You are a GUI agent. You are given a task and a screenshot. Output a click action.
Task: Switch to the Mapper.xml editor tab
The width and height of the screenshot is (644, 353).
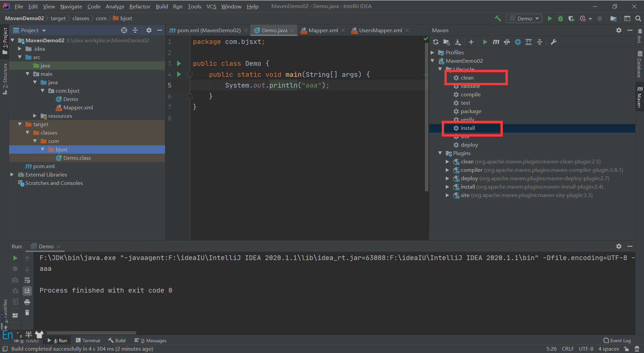click(323, 30)
